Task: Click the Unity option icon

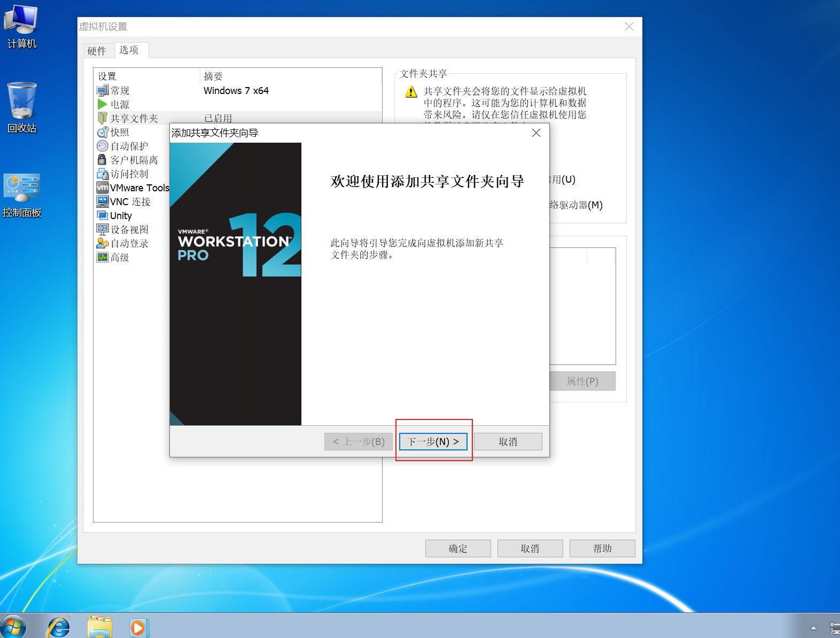Action: coord(103,215)
